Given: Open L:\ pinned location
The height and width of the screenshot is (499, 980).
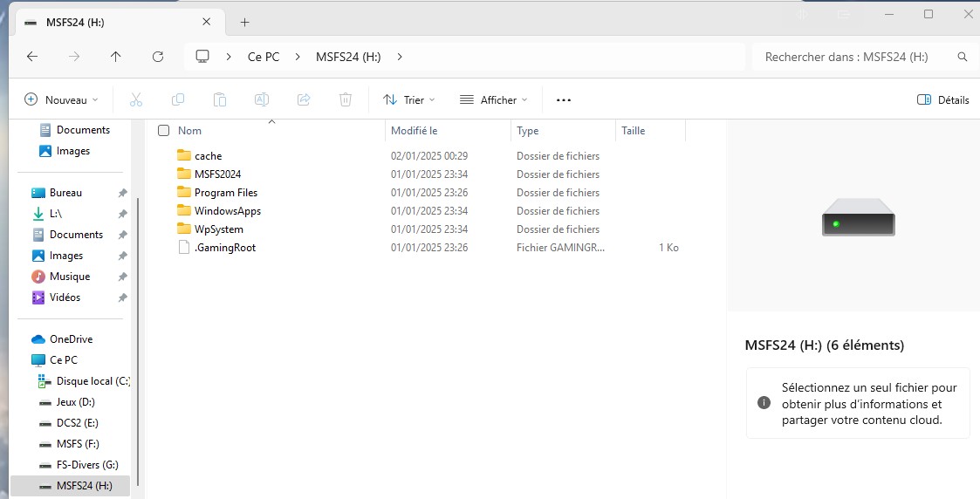Looking at the screenshot, I should point(47,214).
